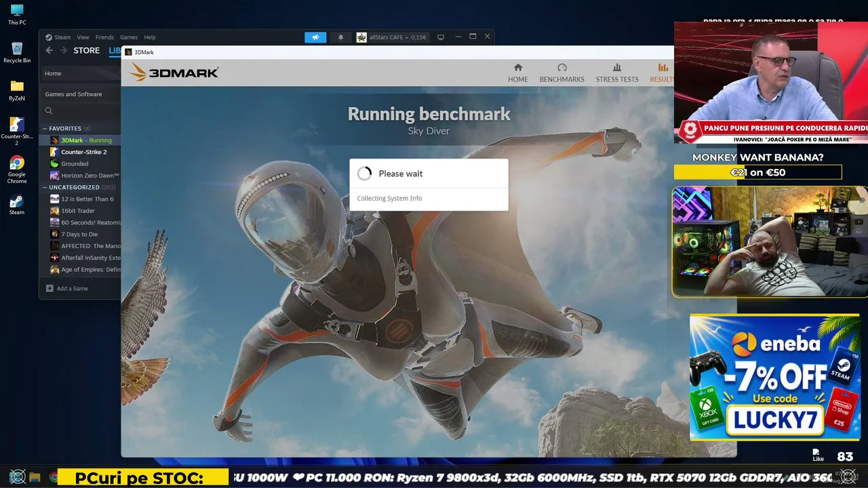
Task: Click the library search magnifier icon
Action: tap(49, 110)
